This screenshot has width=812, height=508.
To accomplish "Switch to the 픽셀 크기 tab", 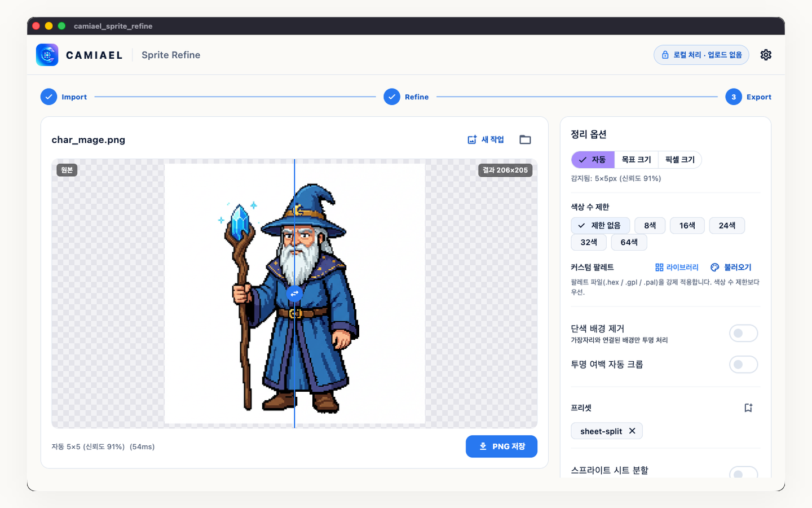I will click(680, 160).
